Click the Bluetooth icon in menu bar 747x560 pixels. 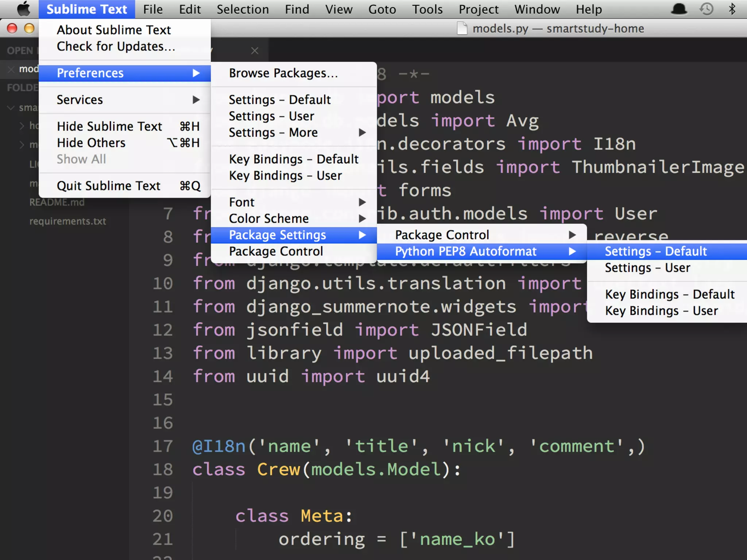click(732, 9)
